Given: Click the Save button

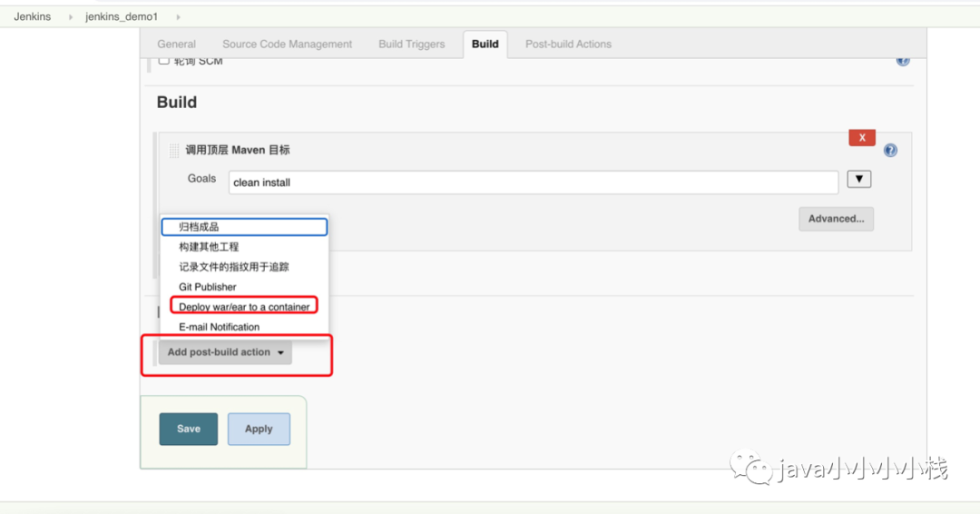Looking at the screenshot, I should pos(188,429).
